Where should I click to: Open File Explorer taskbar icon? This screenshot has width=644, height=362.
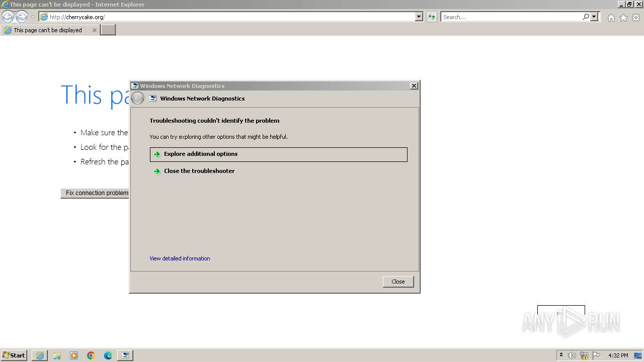(57, 355)
